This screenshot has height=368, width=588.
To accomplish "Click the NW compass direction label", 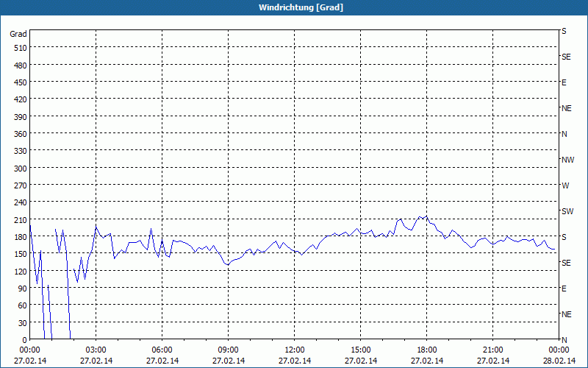I will tap(567, 160).
